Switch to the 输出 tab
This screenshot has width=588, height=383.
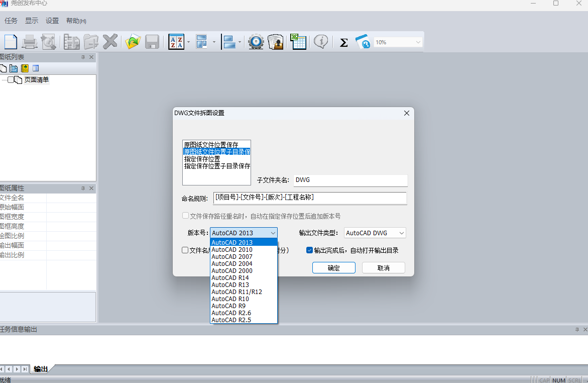(41, 369)
